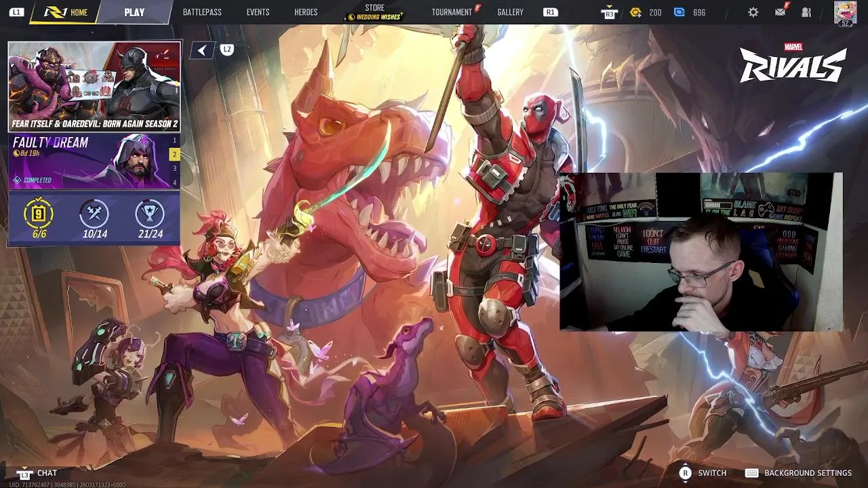Open the Play tab
The height and width of the screenshot is (488, 868).
(x=134, y=12)
